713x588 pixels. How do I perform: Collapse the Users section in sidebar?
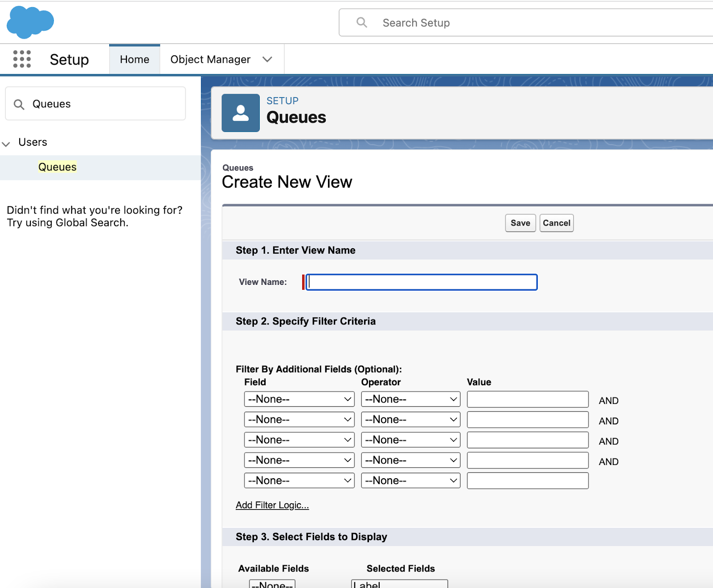point(6,144)
